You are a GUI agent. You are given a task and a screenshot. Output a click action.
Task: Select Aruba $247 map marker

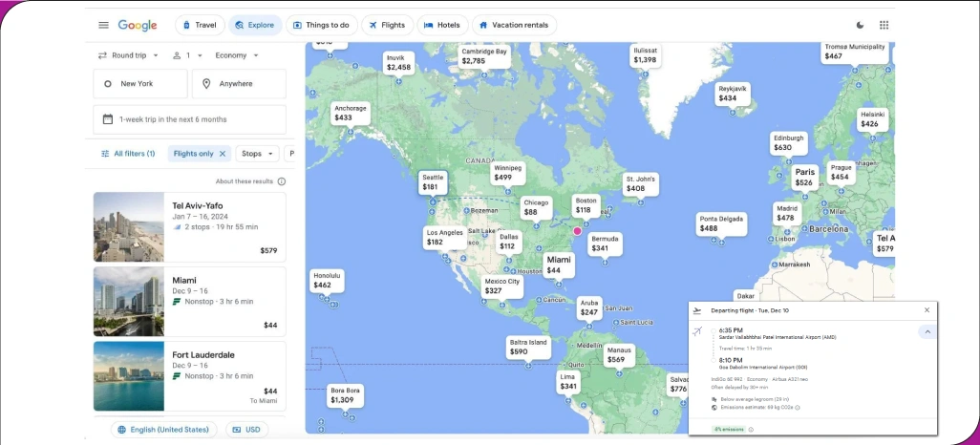(x=589, y=307)
